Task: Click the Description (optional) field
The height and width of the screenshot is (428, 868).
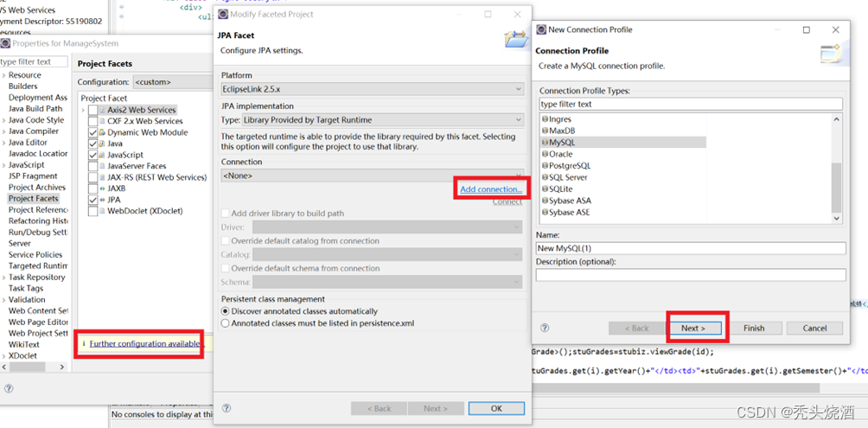Action: coord(691,275)
